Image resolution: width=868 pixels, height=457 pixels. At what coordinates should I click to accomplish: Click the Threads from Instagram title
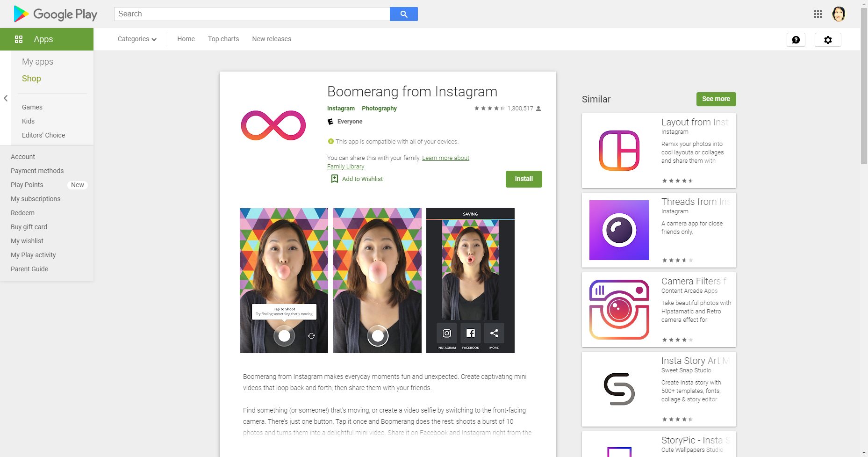tap(696, 202)
